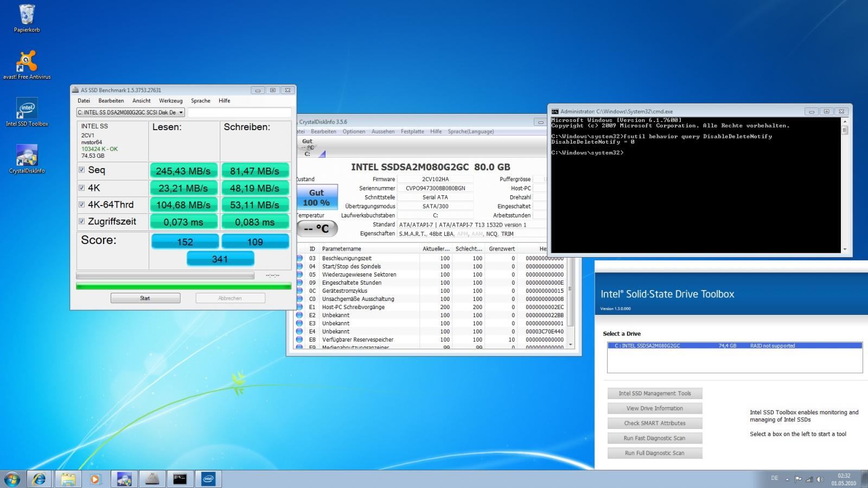
Task: Click the Gut C: drive tab in CrystalDiskInfo
Action: [x=308, y=147]
